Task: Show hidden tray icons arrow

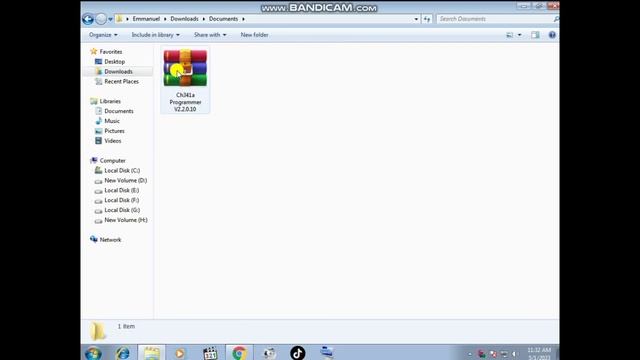Action: point(470,354)
